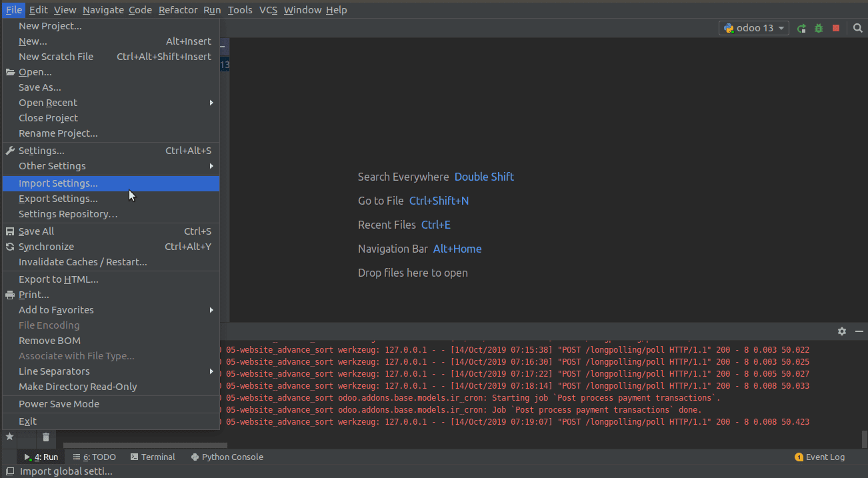
Task: Open the Navigate menu
Action: point(103,10)
